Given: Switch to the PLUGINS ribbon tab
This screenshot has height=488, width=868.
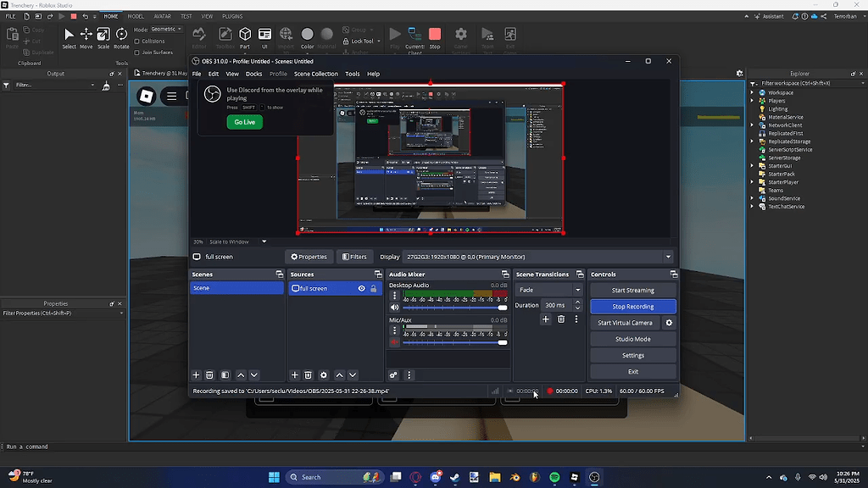Looking at the screenshot, I should [x=232, y=17].
